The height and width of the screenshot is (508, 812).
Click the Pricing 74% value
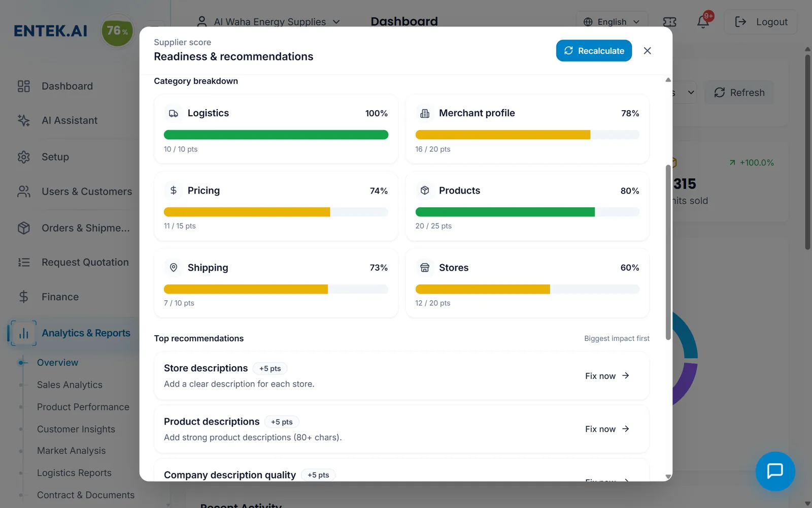click(379, 191)
